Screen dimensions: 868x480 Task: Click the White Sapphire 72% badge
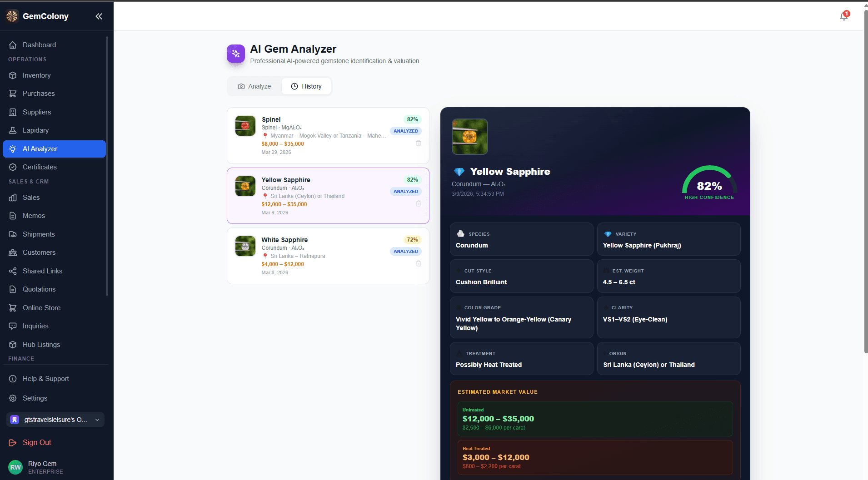click(412, 240)
